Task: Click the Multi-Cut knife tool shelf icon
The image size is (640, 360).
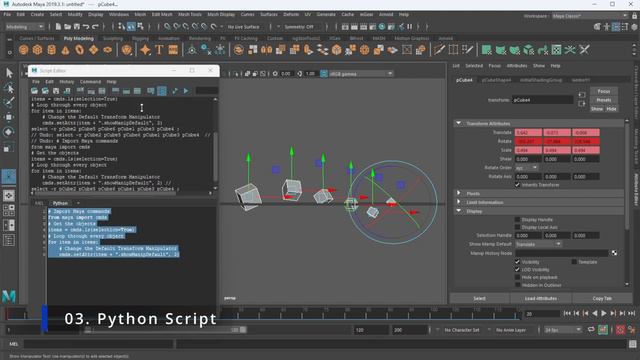Action: coord(439,50)
